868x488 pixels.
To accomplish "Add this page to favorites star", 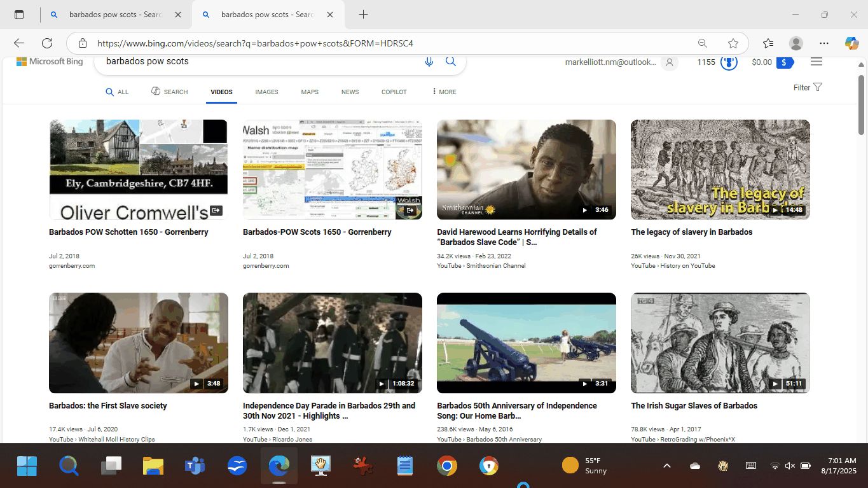I will tap(733, 43).
